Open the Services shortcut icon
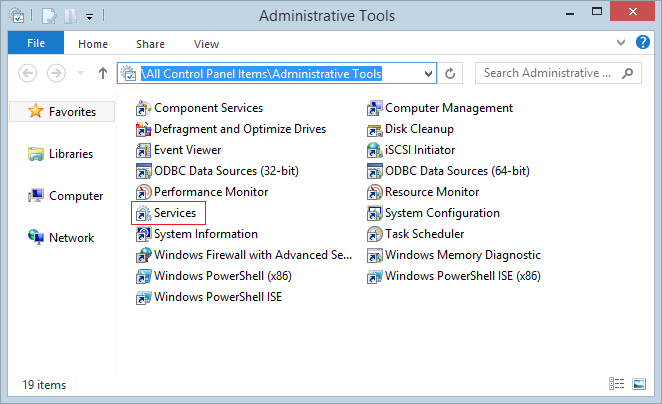Viewport: 662px width, 404px height. tap(144, 213)
